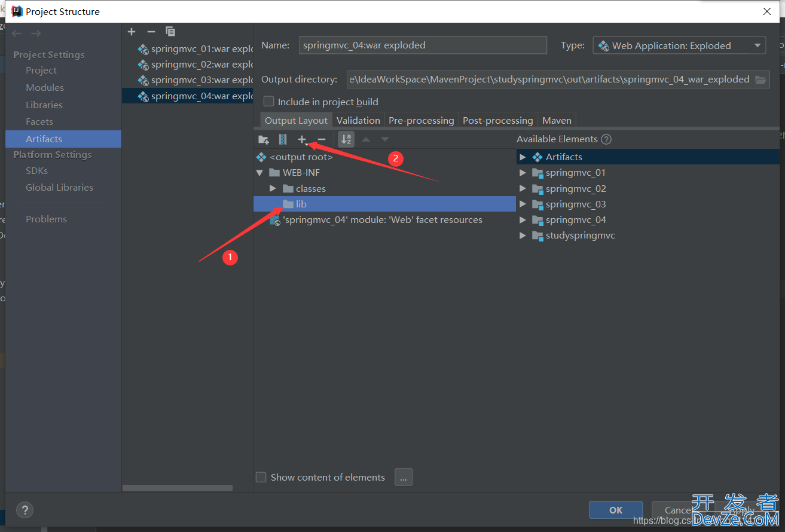Open the Post-processing tab
Image resolution: width=785 pixels, height=532 pixels.
click(x=498, y=120)
